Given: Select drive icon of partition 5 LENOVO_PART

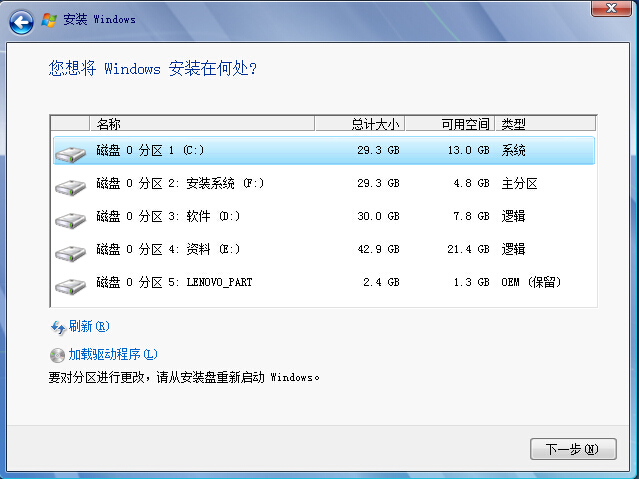Looking at the screenshot, I should coord(71,286).
